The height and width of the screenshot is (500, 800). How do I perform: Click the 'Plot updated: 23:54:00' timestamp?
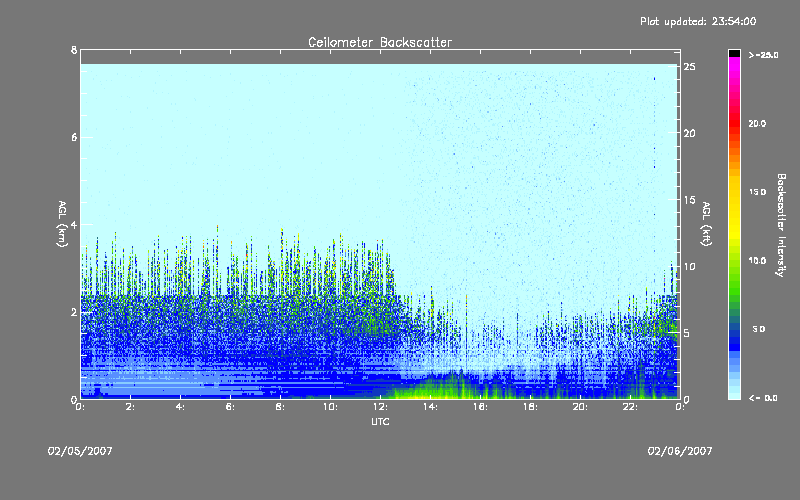point(698,21)
